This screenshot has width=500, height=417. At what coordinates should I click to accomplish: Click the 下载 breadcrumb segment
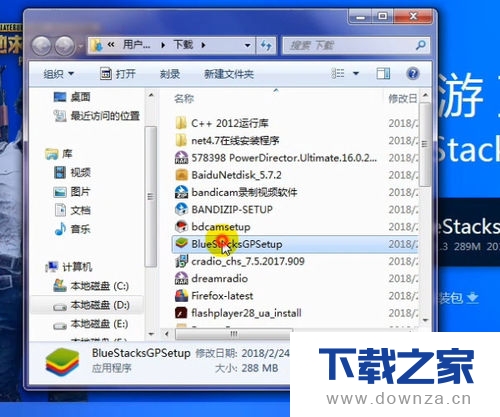tap(183, 44)
